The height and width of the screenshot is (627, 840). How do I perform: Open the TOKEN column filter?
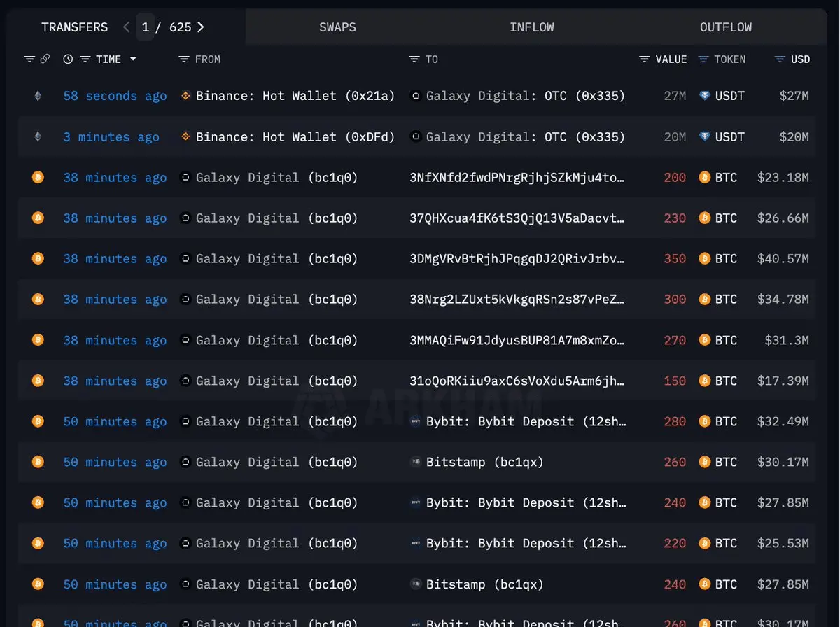(x=703, y=59)
